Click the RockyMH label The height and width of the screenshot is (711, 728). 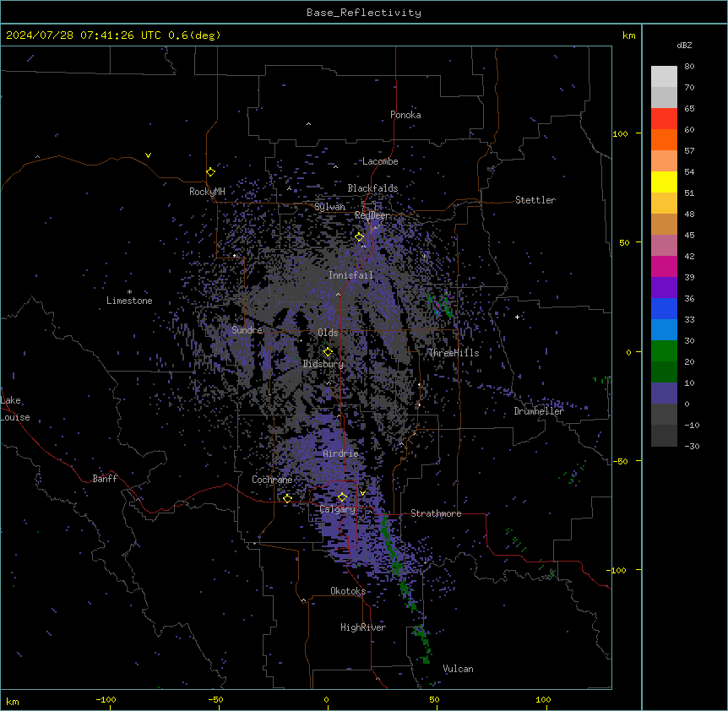click(207, 192)
